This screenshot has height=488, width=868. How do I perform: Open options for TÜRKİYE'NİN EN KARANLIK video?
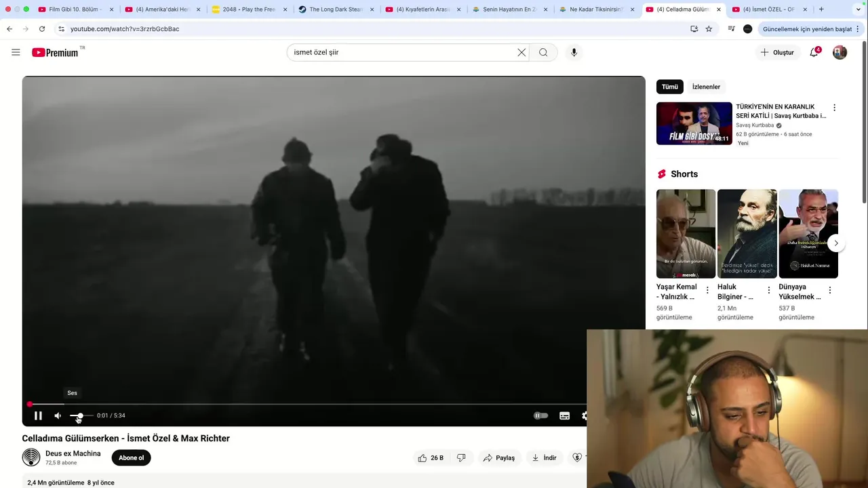(x=834, y=108)
